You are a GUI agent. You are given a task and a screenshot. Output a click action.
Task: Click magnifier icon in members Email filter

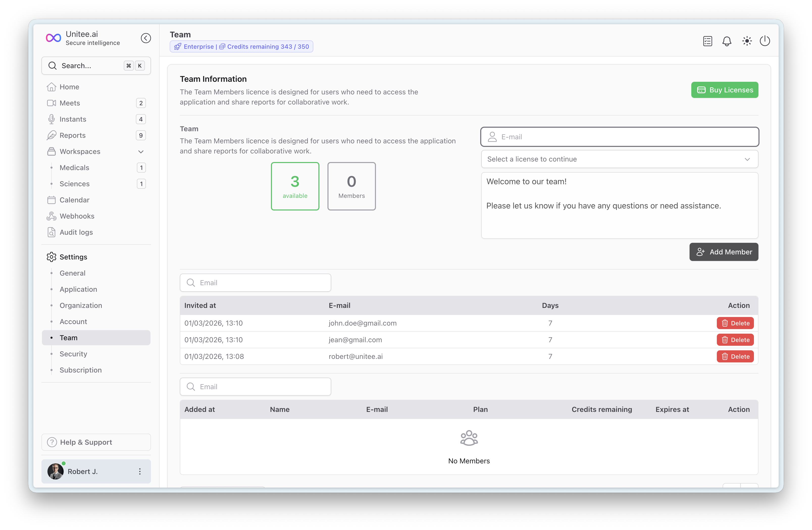click(x=191, y=386)
